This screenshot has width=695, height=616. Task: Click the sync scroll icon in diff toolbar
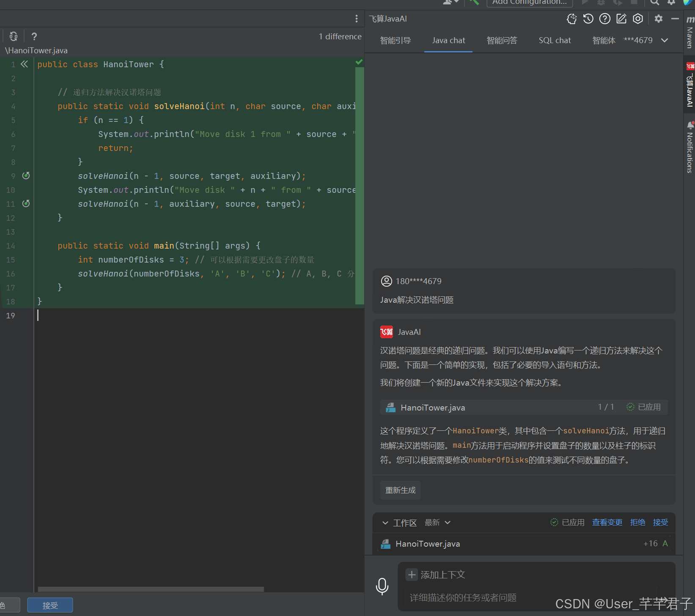tap(14, 36)
